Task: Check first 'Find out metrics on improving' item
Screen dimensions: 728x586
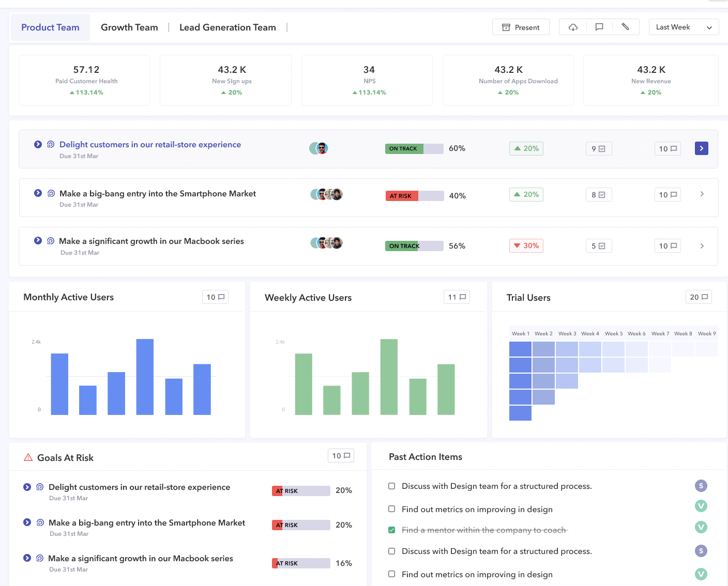Action: coord(392,509)
